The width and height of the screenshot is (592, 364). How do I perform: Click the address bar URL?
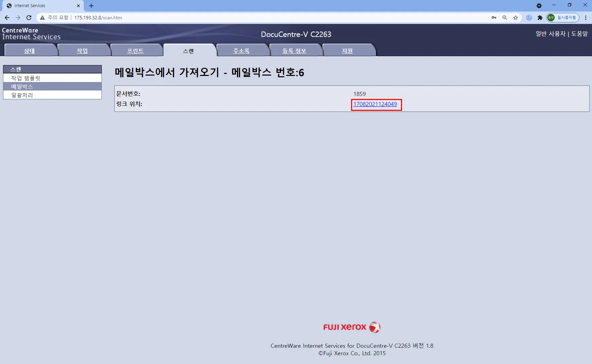[x=98, y=18]
